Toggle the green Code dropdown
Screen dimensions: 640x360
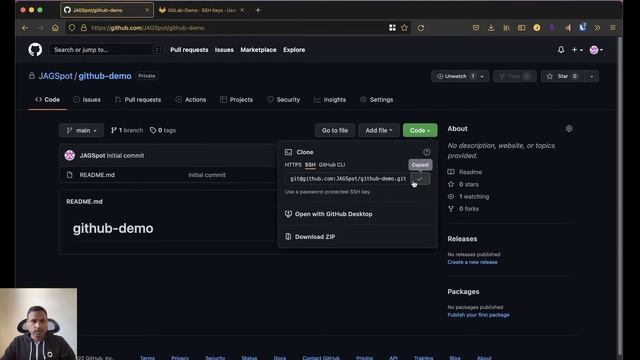tap(420, 130)
